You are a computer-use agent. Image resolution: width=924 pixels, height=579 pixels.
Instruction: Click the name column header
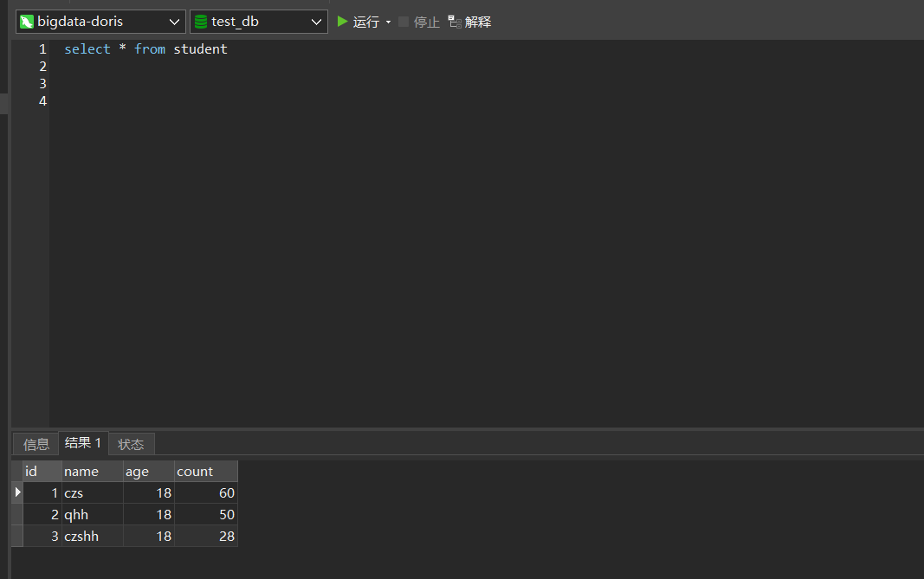coord(93,471)
